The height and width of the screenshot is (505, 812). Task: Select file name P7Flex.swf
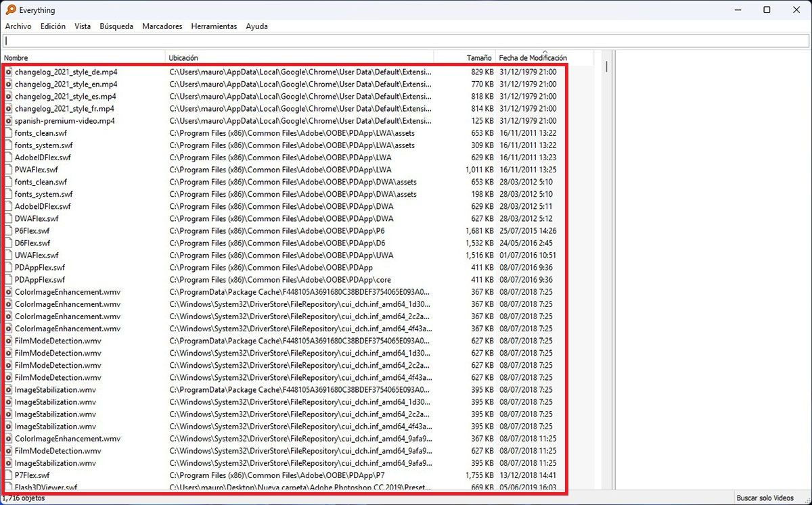32,475
